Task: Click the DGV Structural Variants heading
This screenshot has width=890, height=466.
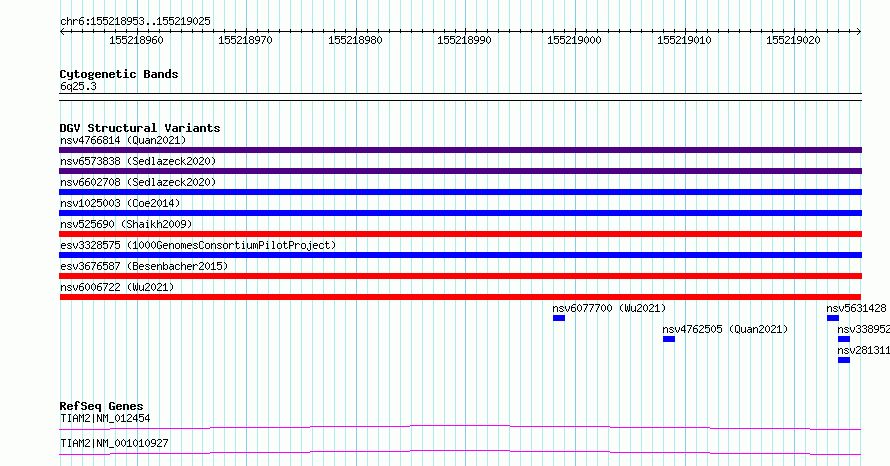Action: 140,128
